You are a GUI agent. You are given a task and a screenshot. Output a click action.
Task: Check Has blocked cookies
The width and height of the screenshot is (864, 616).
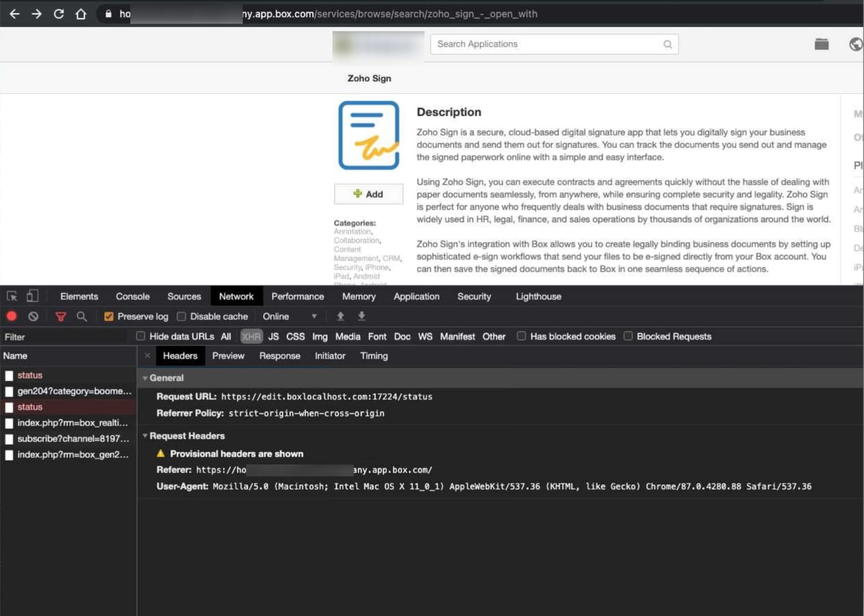(521, 336)
